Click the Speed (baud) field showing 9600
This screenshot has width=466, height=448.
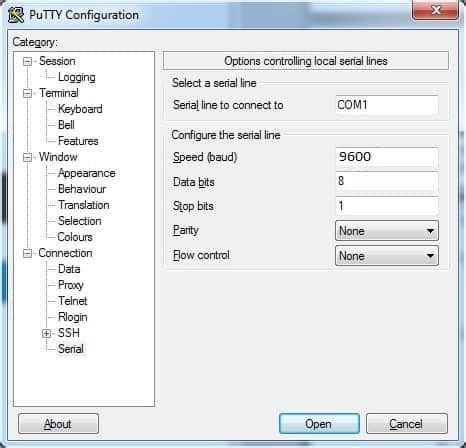pos(387,157)
